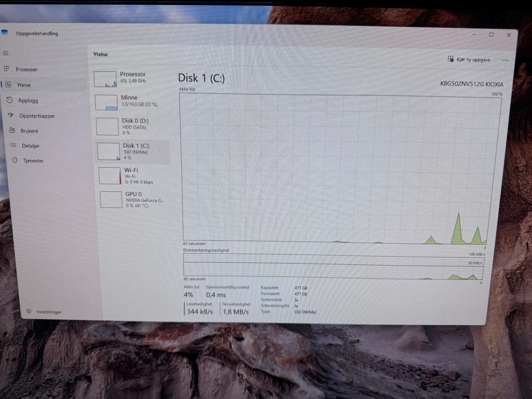Select Disk 0 (D:) HDD item
Screen dimensions: 532x399
tap(131, 126)
